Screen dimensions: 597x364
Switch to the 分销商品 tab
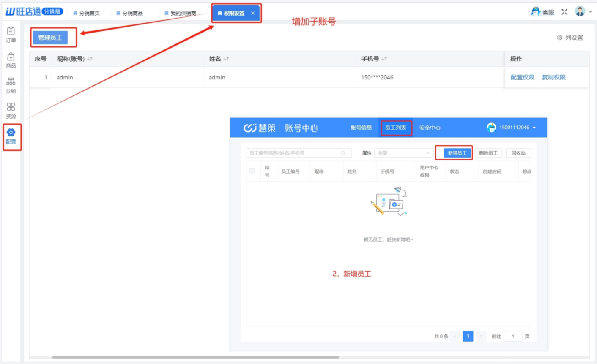129,13
